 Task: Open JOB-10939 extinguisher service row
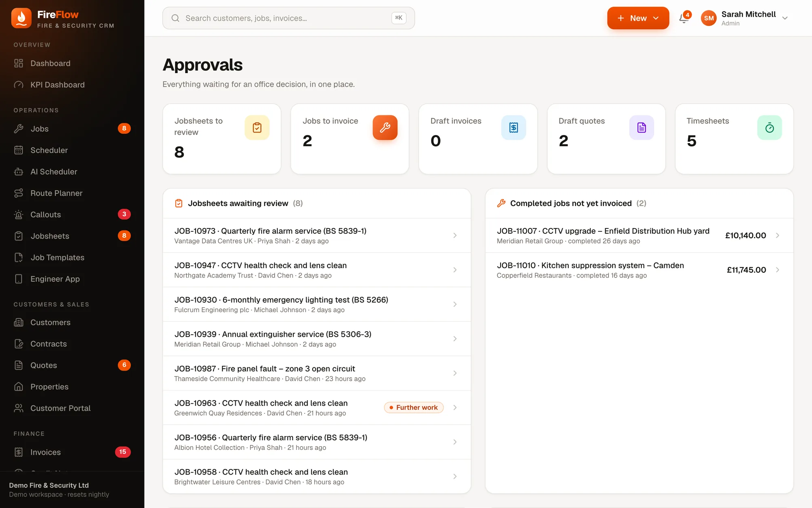(x=317, y=339)
